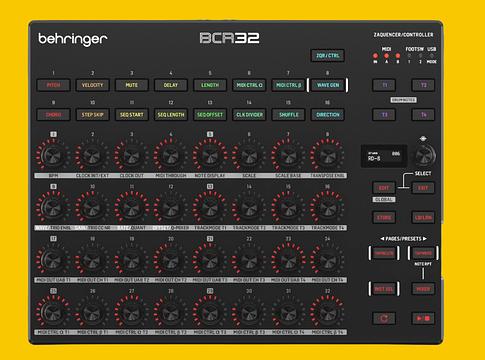The height and width of the screenshot is (360, 485).
Task: Click the MIDI THROUGH encoder knob 4
Action: tap(171, 155)
